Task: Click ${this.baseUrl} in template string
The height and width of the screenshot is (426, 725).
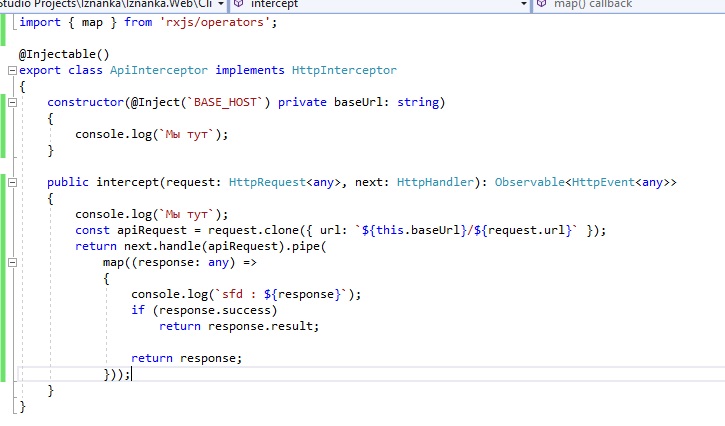Action: pos(414,230)
